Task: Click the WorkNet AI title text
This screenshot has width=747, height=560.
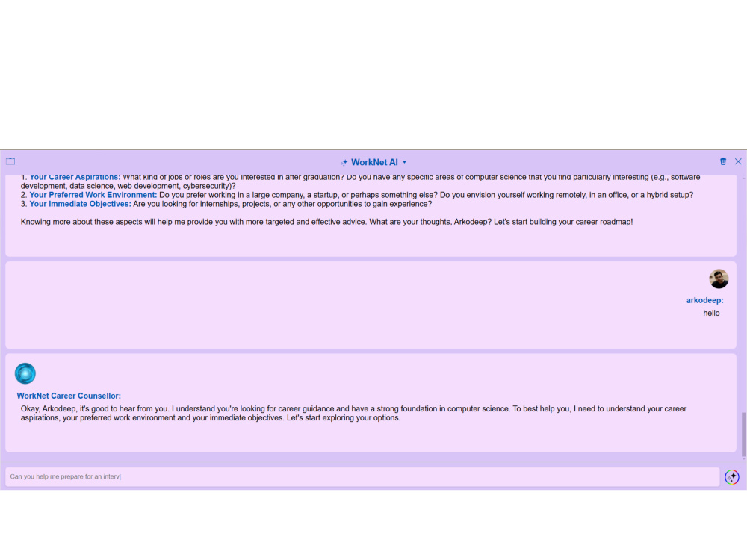Action: (x=374, y=162)
